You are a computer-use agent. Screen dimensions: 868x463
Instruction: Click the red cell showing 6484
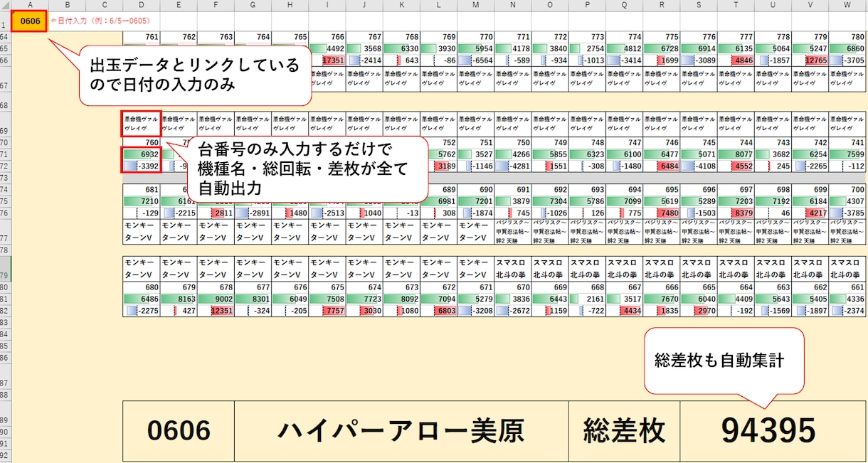[662, 166]
